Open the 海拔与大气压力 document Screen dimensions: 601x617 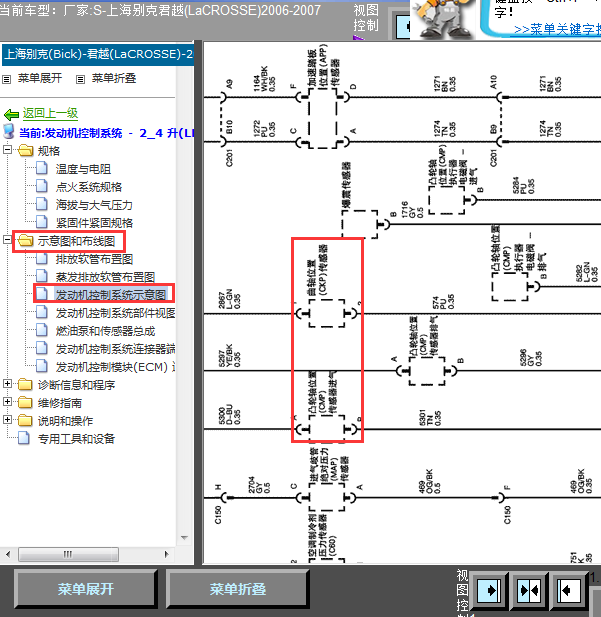(x=94, y=205)
